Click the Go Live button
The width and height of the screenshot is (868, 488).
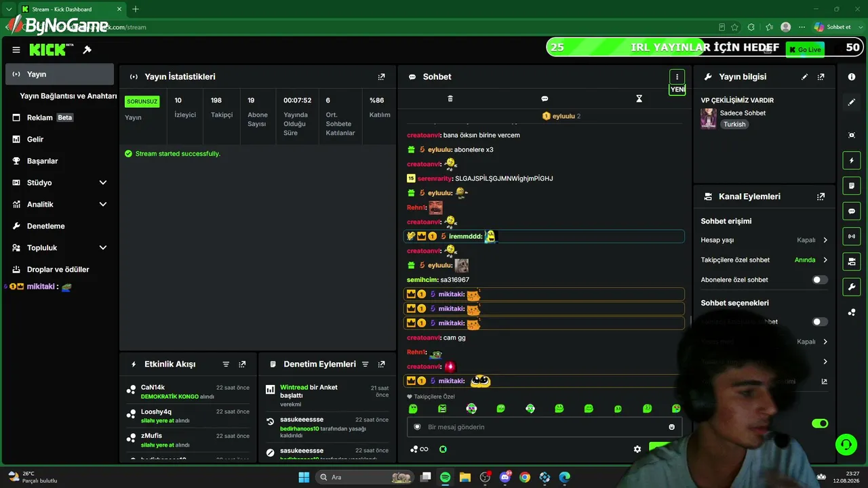[x=804, y=49]
